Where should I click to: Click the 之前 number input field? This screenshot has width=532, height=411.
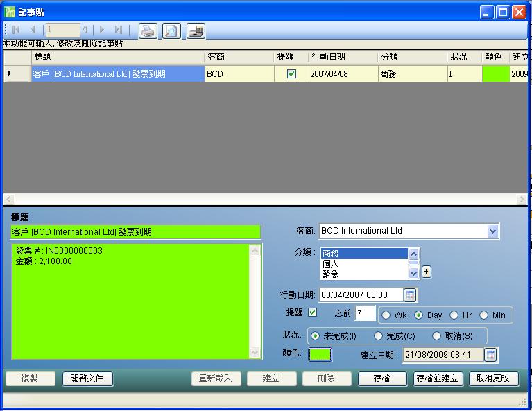tap(365, 313)
